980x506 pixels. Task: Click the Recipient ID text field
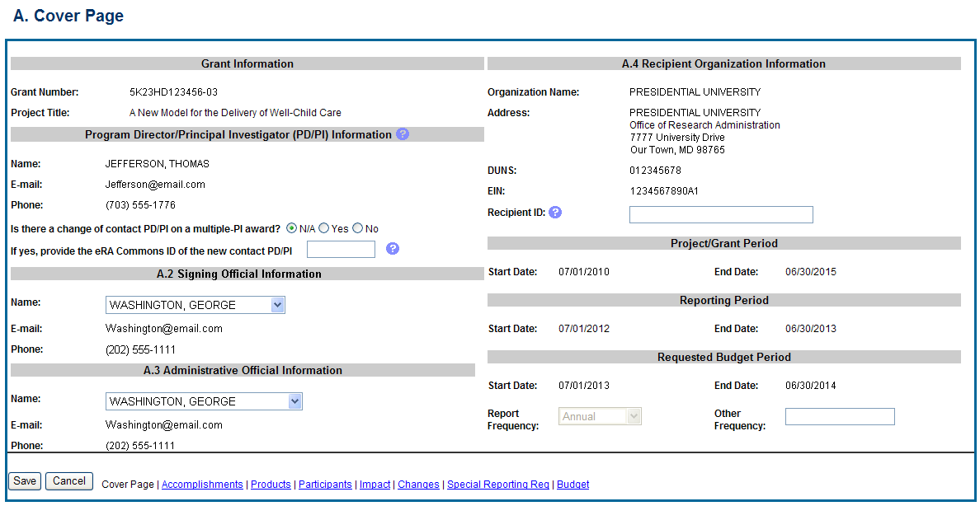point(721,215)
